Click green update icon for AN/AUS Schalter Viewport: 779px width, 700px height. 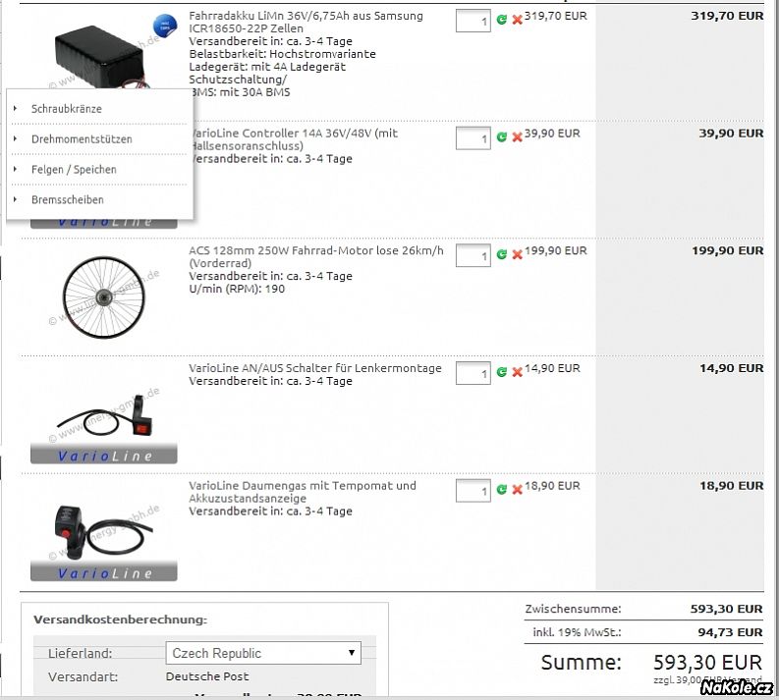pyautogui.click(x=502, y=373)
